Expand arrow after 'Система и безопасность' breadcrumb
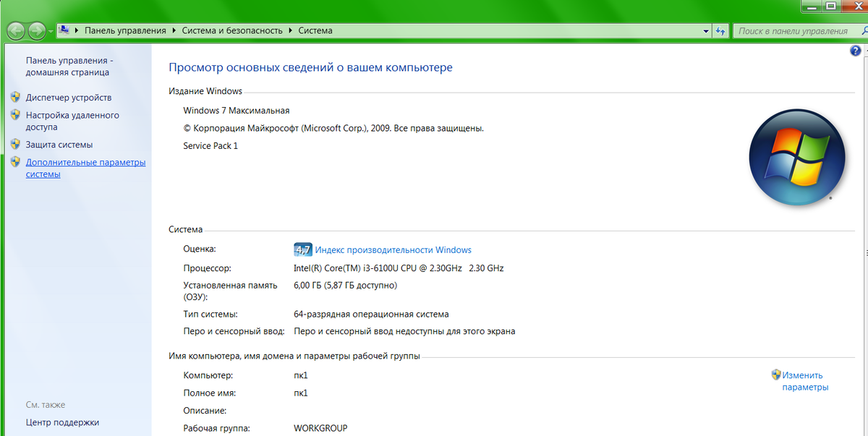Viewport: 868px width, 436px height. point(289,31)
